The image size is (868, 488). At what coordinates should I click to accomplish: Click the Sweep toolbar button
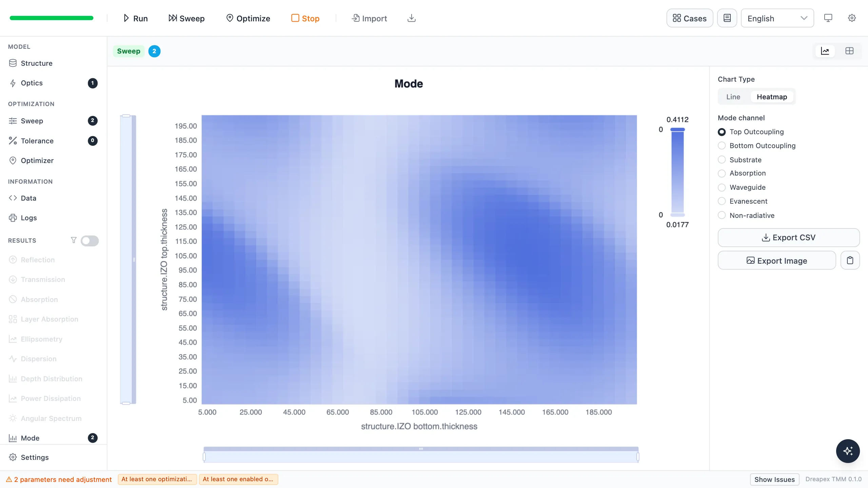tap(186, 18)
